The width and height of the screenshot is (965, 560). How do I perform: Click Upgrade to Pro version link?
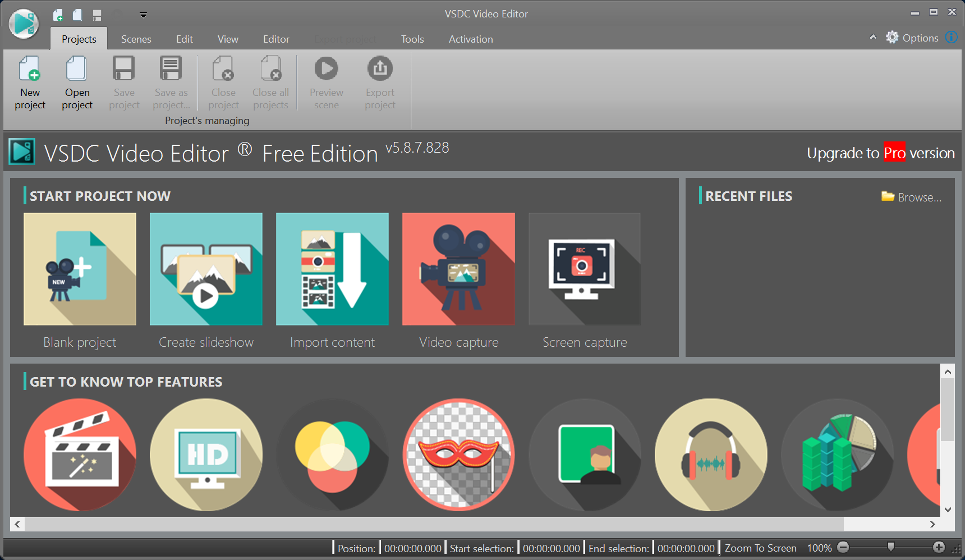coord(881,153)
